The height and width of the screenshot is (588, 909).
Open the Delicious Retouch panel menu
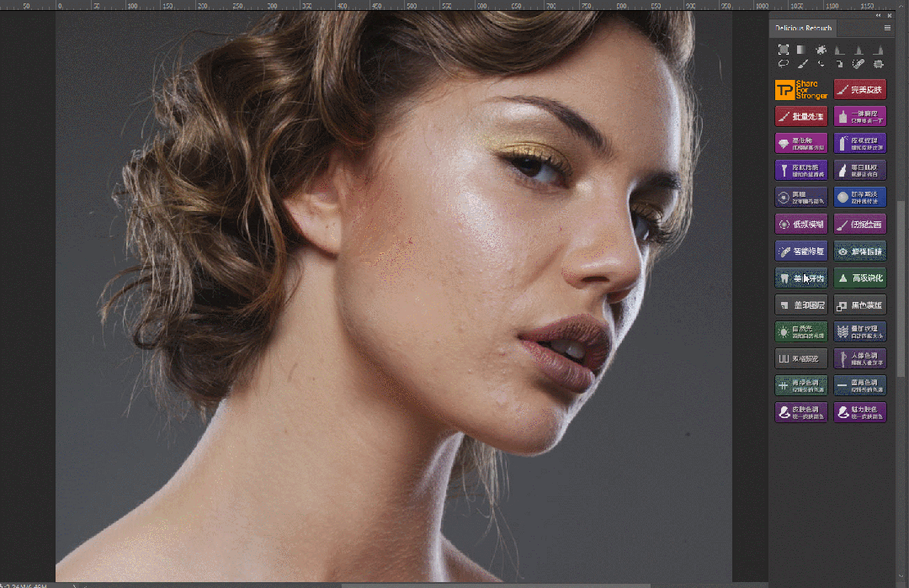pyautogui.click(x=887, y=28)
